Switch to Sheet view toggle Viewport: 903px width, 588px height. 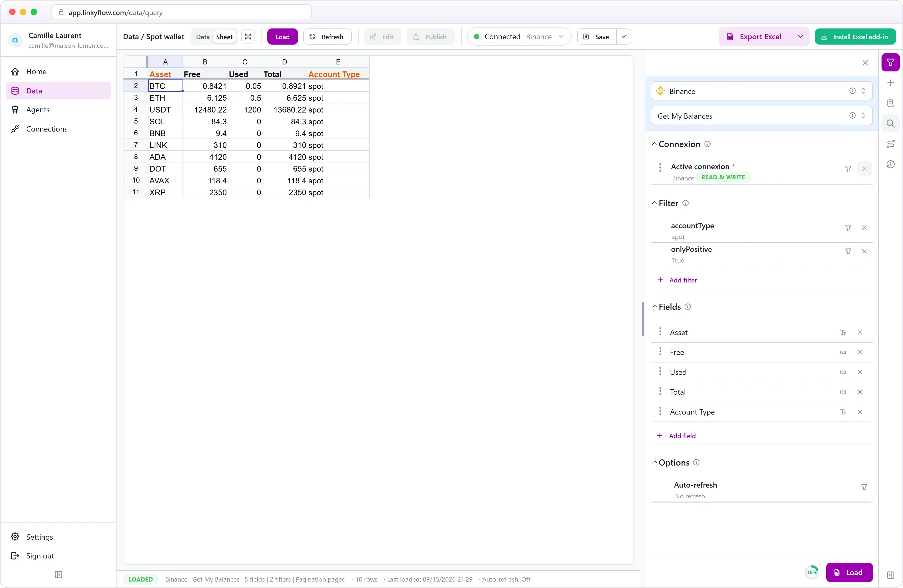(x=224, y=37)
